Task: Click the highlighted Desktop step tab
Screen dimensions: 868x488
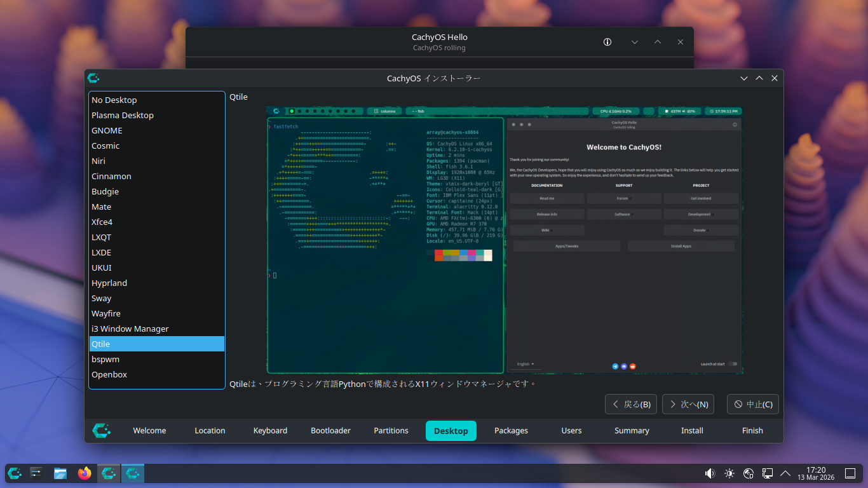Action: [451, 431]
